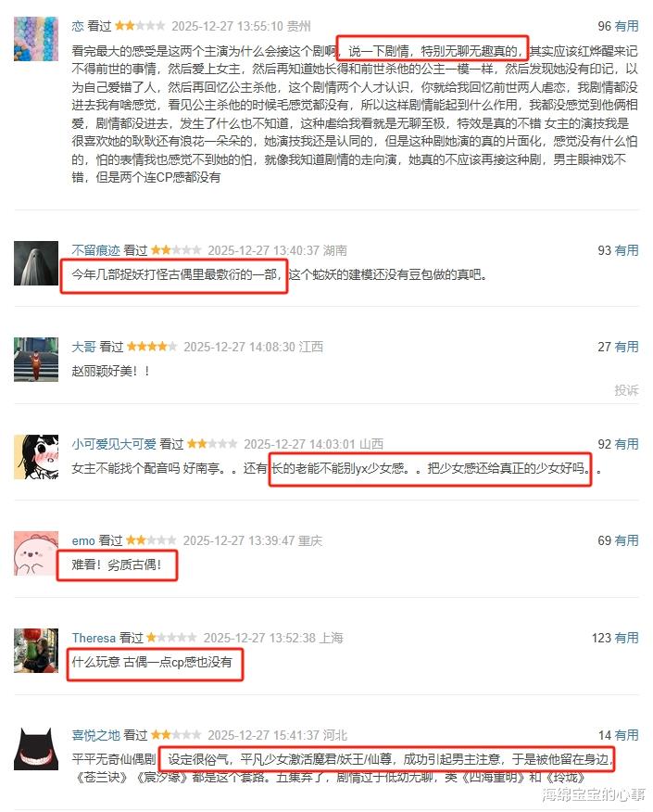Image resolution: width=653 pixels, height=812 pixels.
Task: Click the cartoon avatar of 小可爱见大可爱
Action: point(36,457)
